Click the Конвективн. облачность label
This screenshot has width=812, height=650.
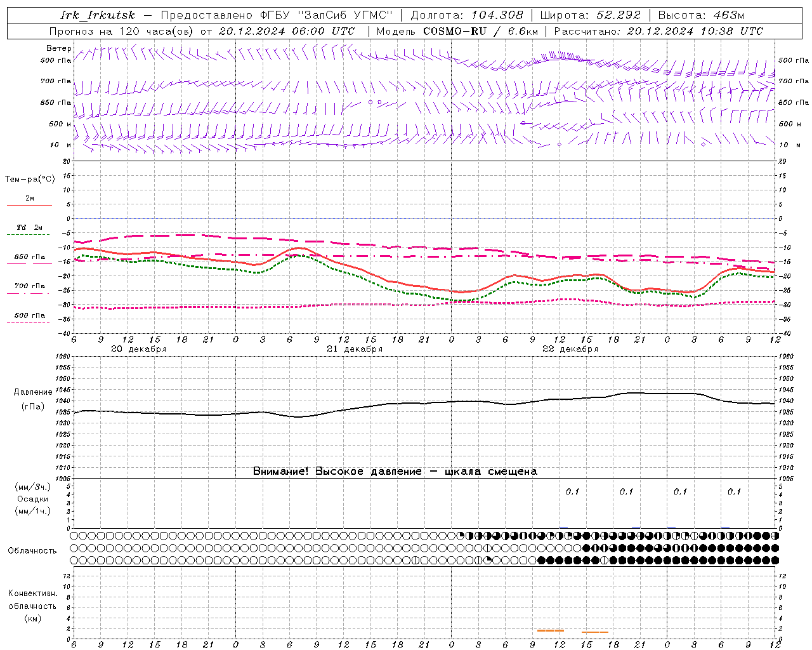click(x=32, y=600)
